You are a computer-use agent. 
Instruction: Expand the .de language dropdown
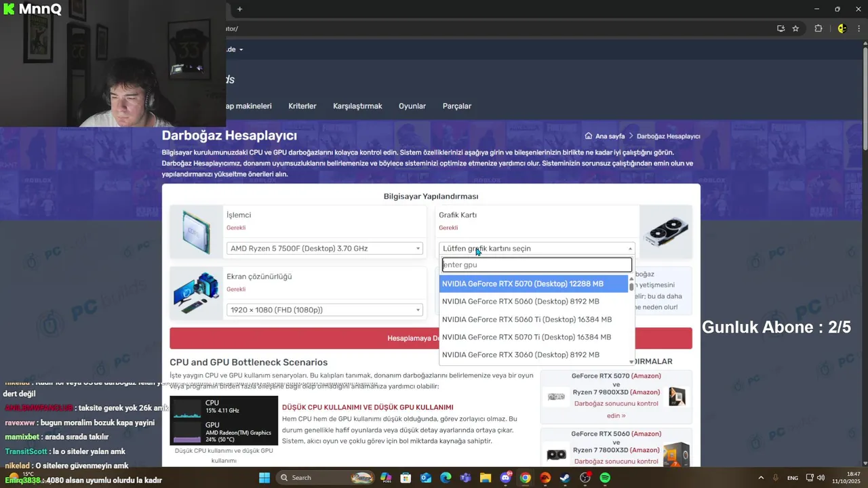click(235, 49)
